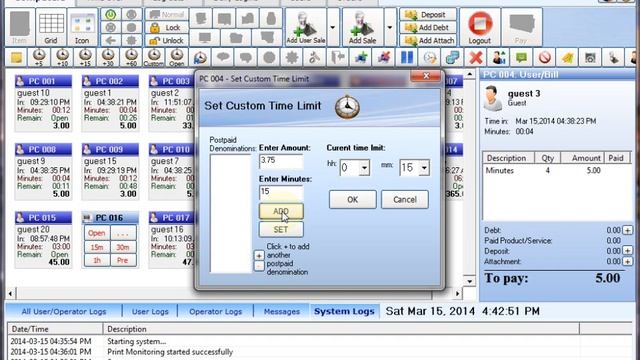Image resolution: width=640 pixels, height=360 pixels.
Task: Click the speech bubble icon in second toolbar
Action: (x=223, y=58)
